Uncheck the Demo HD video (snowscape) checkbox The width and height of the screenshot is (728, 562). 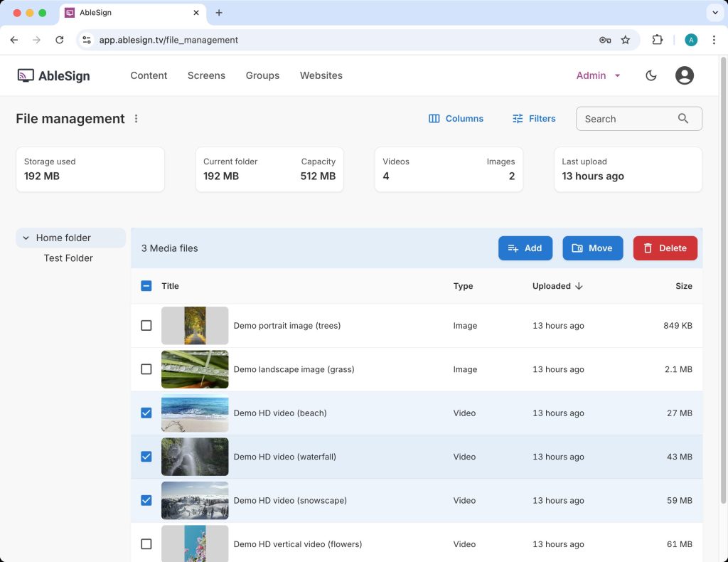[146, 500]
